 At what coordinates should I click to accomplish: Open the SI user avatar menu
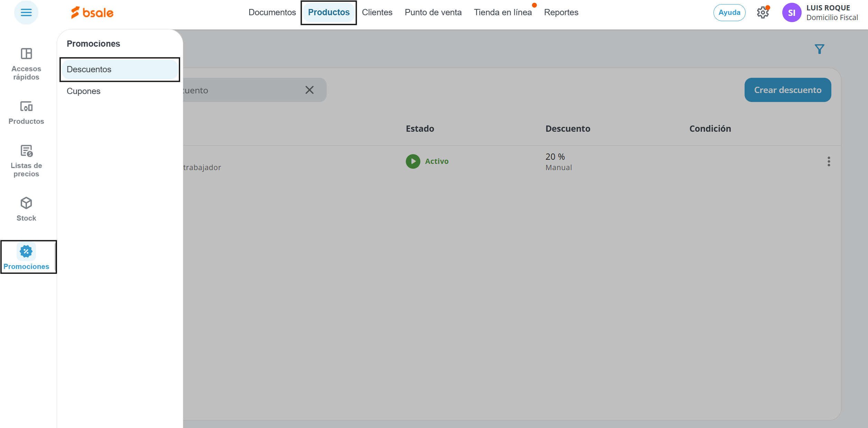coord(792,13)
